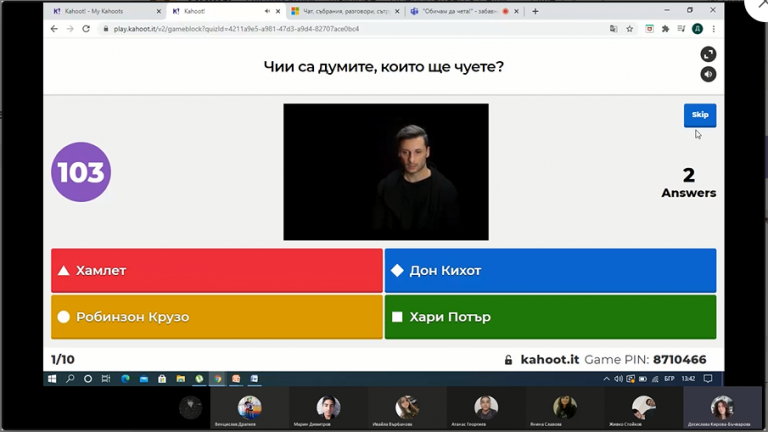Go forward in browser history

[x=70, y=29]
